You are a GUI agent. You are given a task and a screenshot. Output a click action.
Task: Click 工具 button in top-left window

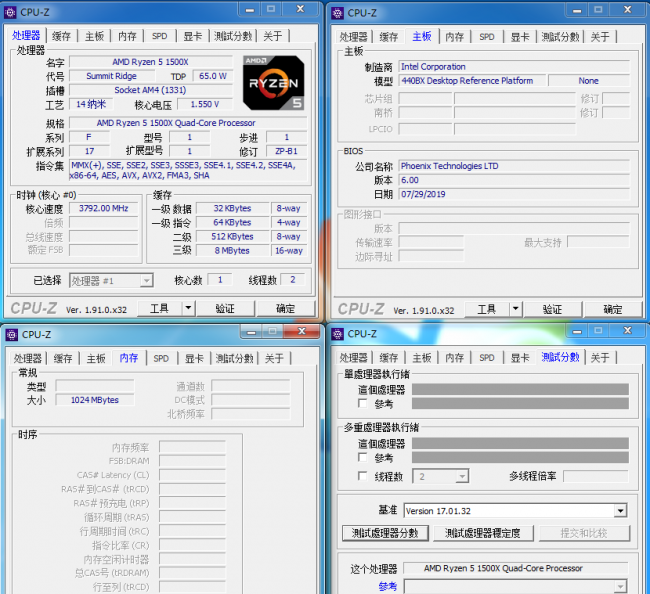pyautogui.click(x=160, y=308)
